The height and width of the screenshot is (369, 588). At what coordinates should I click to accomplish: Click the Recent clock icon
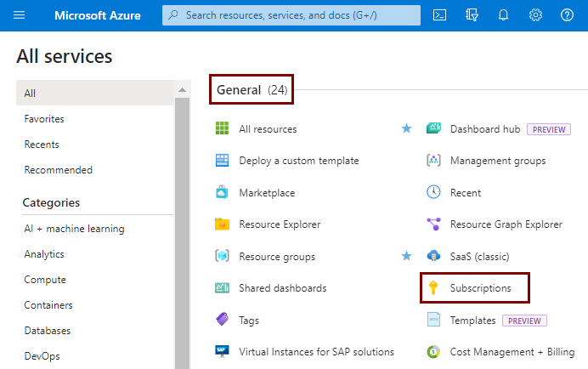click(433, 192)
